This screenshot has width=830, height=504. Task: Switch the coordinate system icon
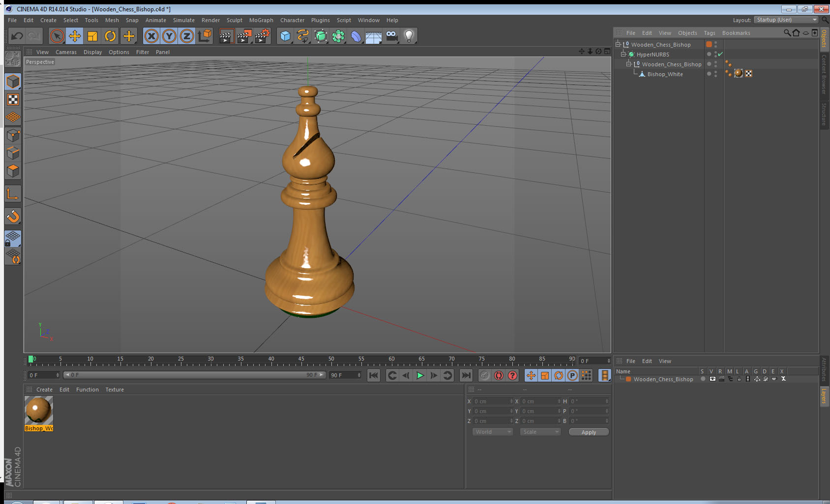click(x=205, y=36)
